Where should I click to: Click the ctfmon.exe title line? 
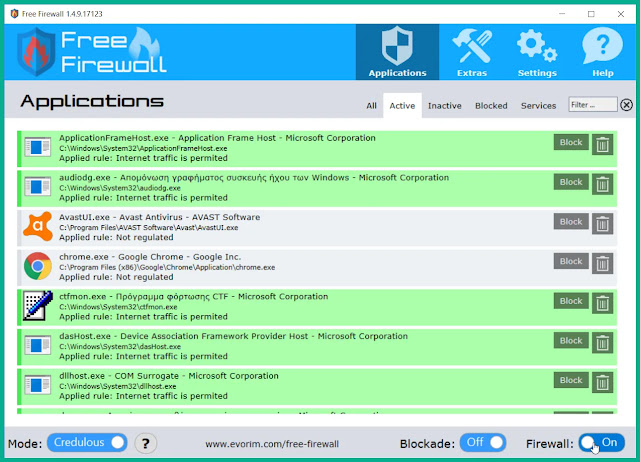(x=193, y=296)
